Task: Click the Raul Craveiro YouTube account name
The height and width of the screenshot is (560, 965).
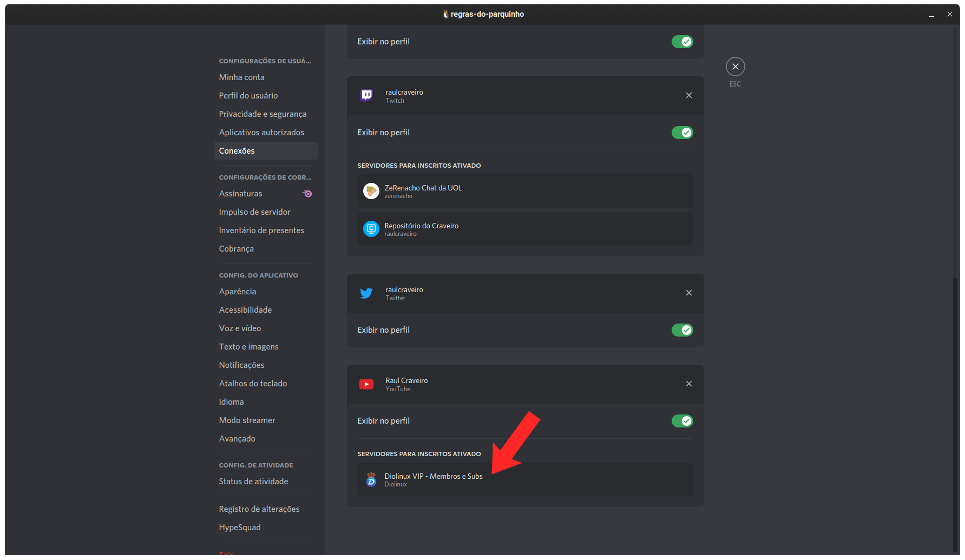Action: [406, 381]
